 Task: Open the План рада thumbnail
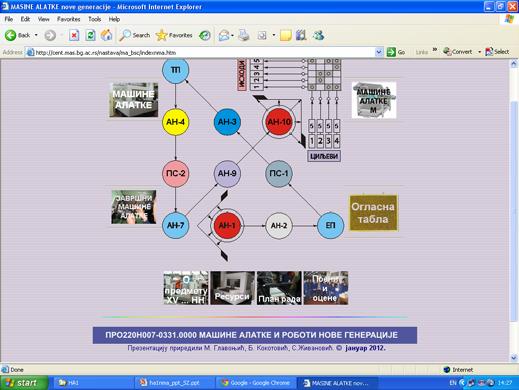[279, 288]
